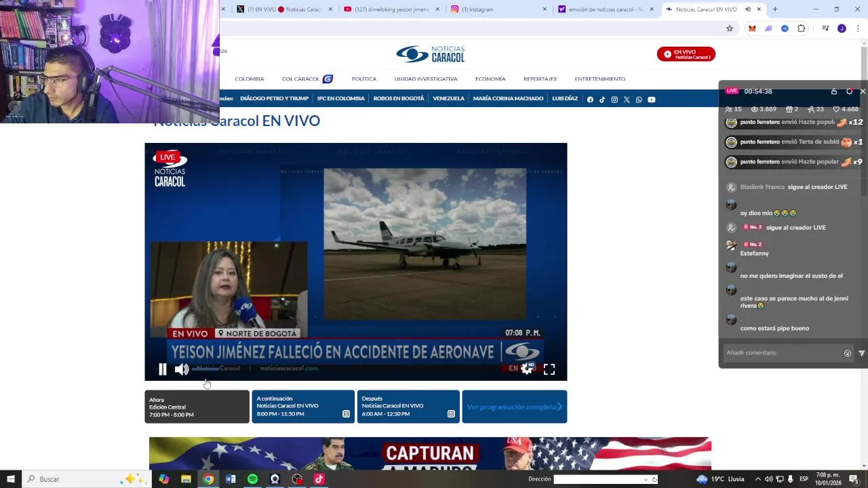Select the Ahora Edición Central schedule card
Viewport: 868px width, 488px height.
tap(197, 407)
